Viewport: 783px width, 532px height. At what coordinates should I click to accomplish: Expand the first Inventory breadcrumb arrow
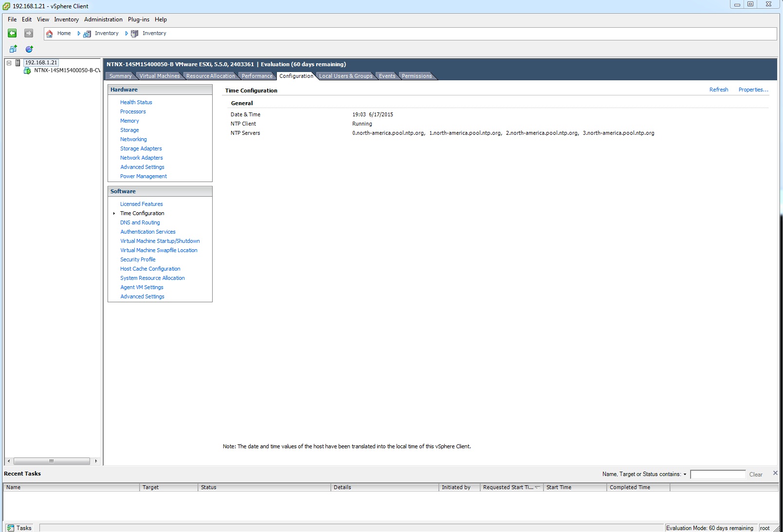(x=79, y=34)
